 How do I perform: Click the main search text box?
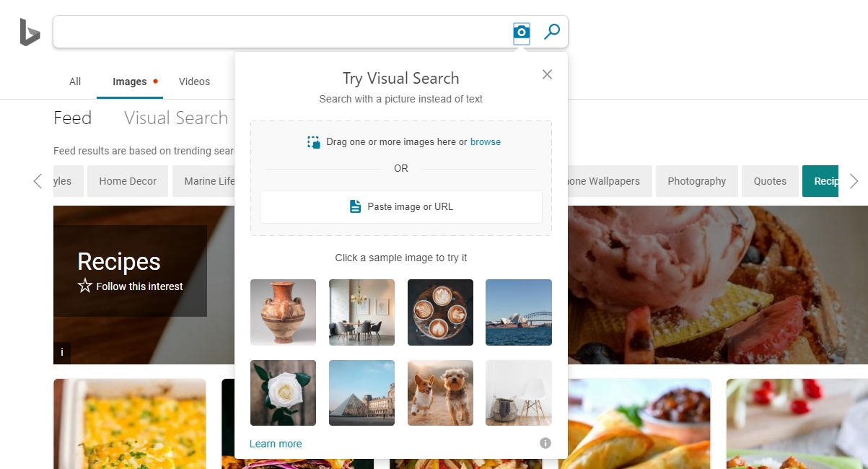pyautogui.click(x=281, y=32)
